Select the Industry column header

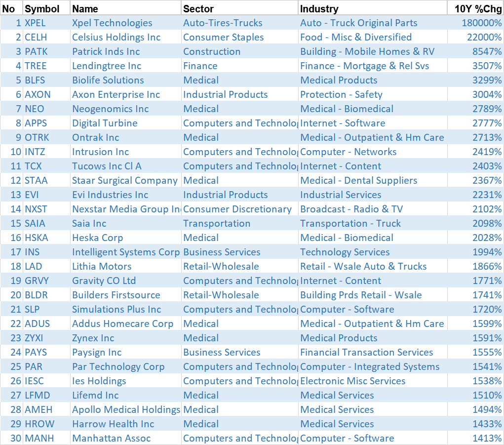(373, 8)
